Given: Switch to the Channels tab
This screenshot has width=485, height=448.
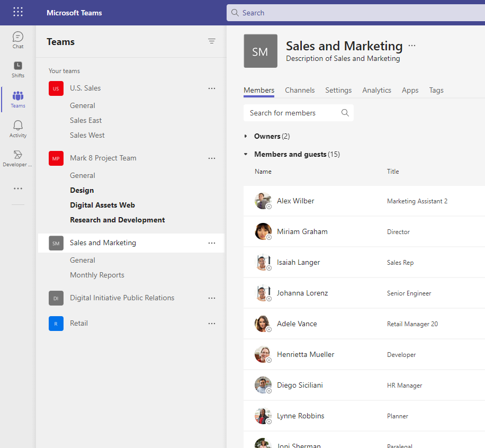Looking at the screenshot, I should (x=300, y=91).
